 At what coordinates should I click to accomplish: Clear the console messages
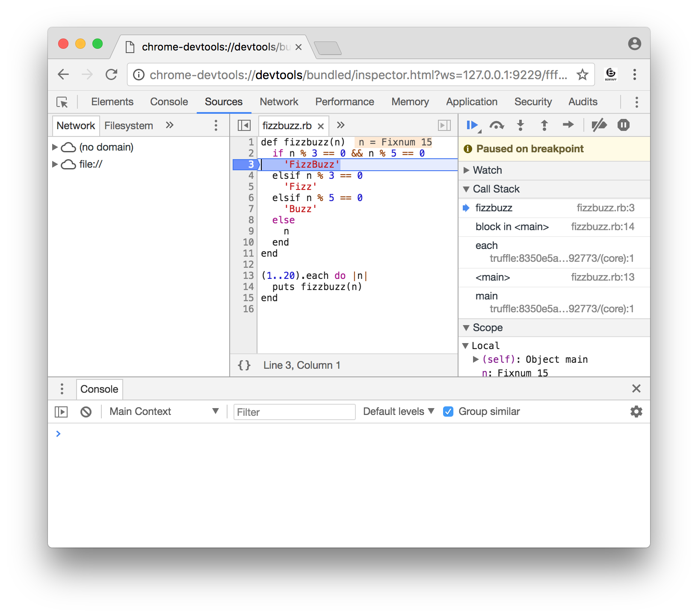coord(86,412)
